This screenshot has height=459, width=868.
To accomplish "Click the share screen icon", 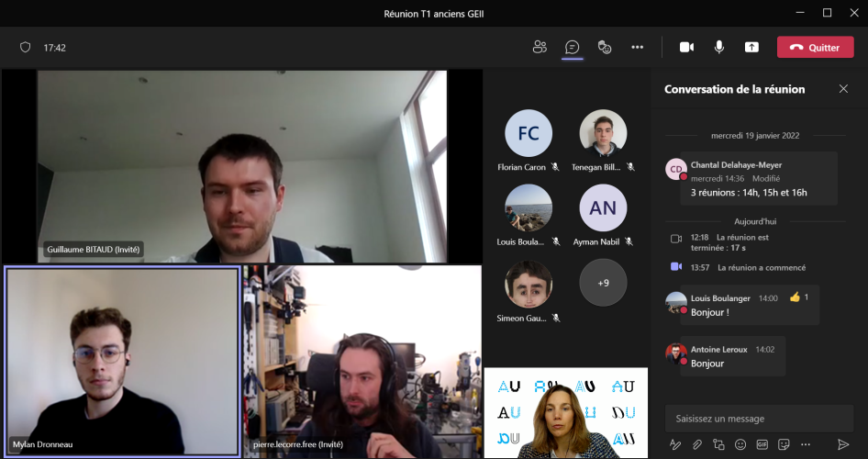I will click(751, 47).
